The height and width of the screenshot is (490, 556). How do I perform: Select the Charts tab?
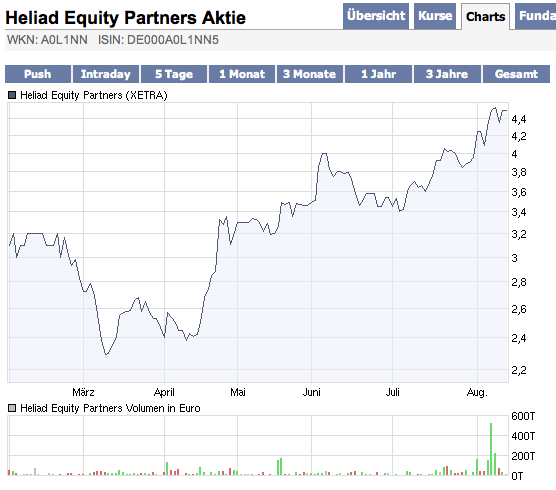(x=485, y=17)
